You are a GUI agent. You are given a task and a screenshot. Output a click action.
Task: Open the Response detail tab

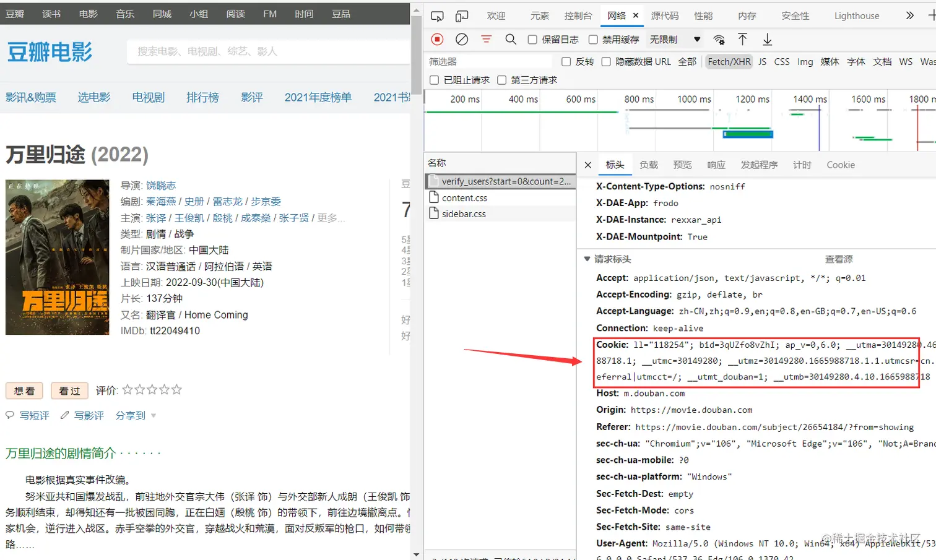(x=716, y=165)
